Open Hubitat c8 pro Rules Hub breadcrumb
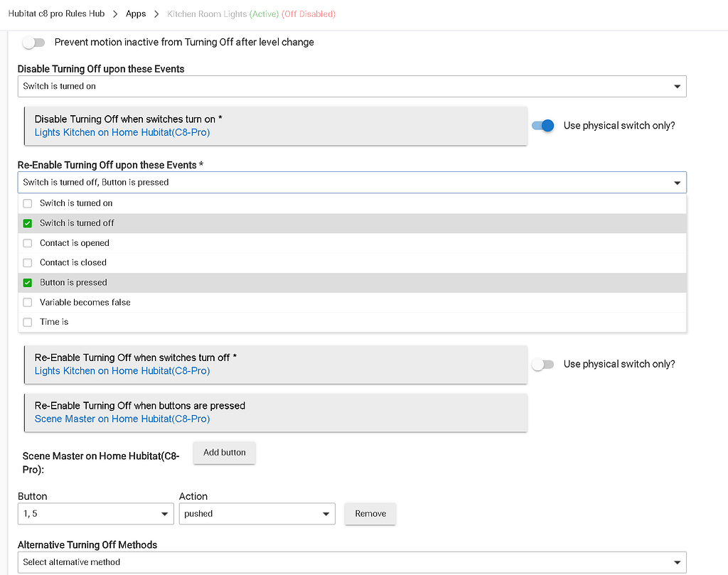 click(x=56, y=14)
